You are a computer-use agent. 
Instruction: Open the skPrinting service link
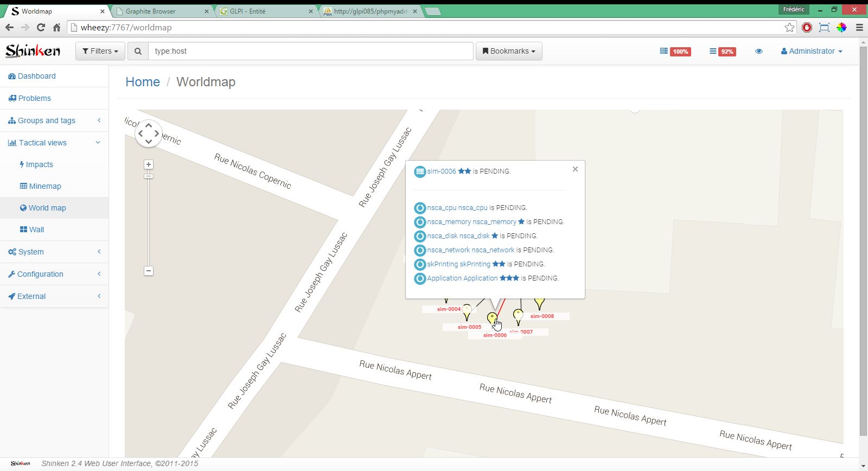458,264
